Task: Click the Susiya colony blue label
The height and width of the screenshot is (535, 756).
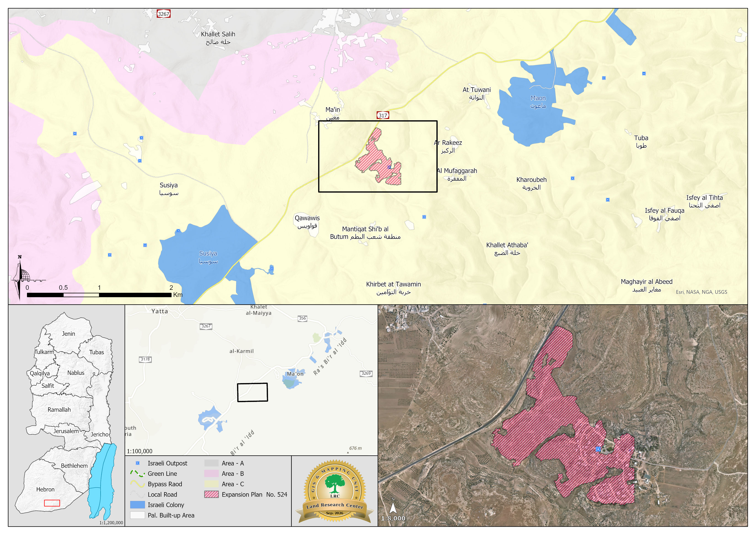Action: [208, 257]
